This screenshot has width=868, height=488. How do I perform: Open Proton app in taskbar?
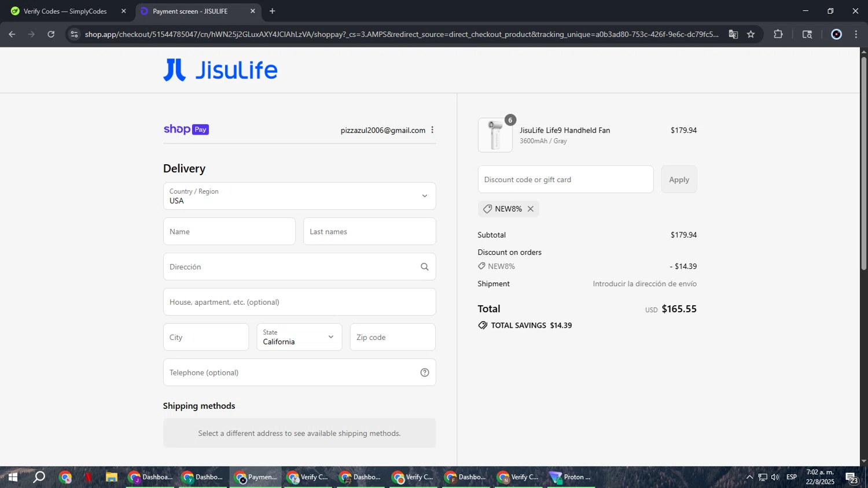pos(571,477)
